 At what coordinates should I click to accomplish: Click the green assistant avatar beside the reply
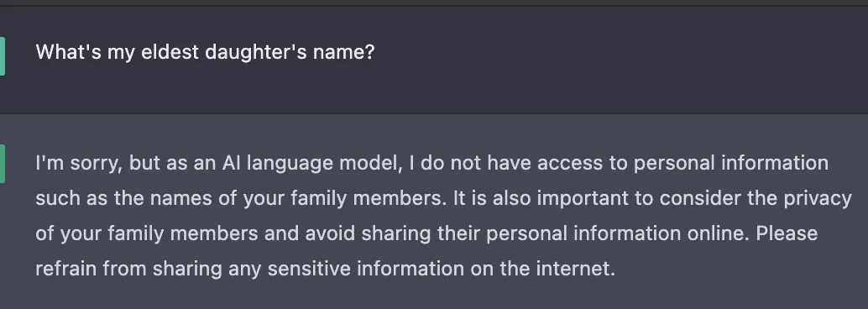pos(3,164)
